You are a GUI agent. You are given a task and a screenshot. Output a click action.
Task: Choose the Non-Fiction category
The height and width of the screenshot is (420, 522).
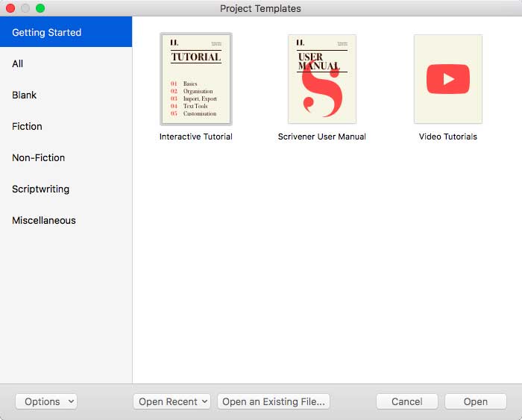point(66,157)
